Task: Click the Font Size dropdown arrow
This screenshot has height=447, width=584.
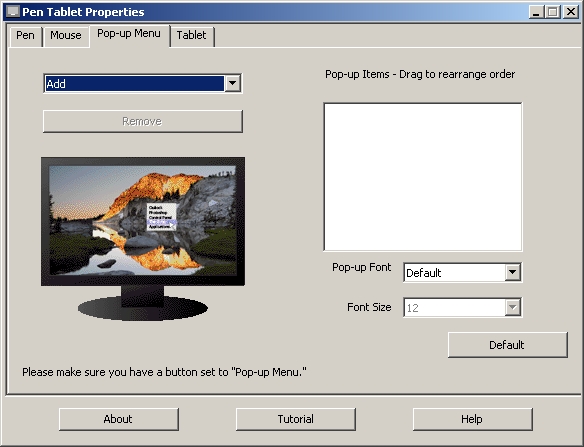Action: click(x=512, y=307)
